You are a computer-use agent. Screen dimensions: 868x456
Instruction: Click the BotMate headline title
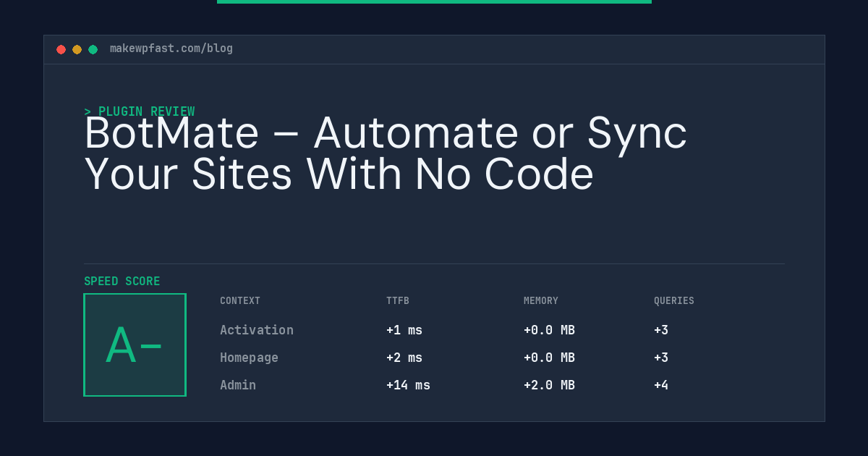386,153
